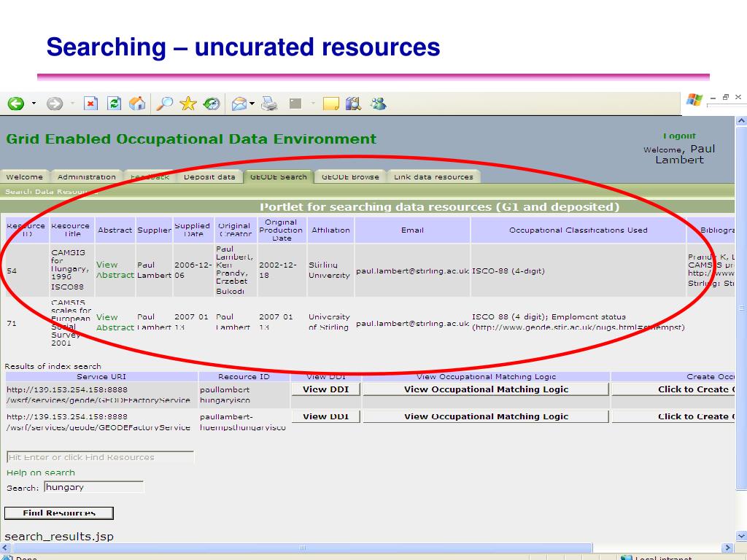
Task: Click the grey Forward arrow
Action: pyautogui.click(x=54, y=104)
